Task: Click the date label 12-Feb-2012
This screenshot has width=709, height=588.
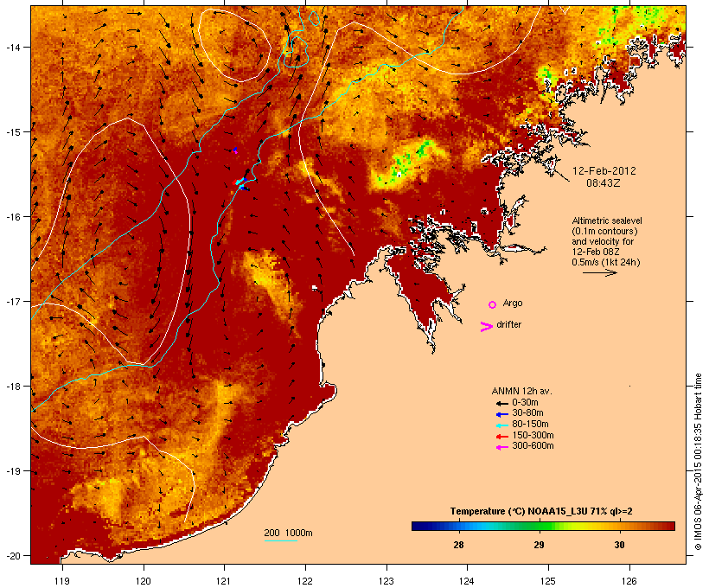Action: [x=604, y=171]
